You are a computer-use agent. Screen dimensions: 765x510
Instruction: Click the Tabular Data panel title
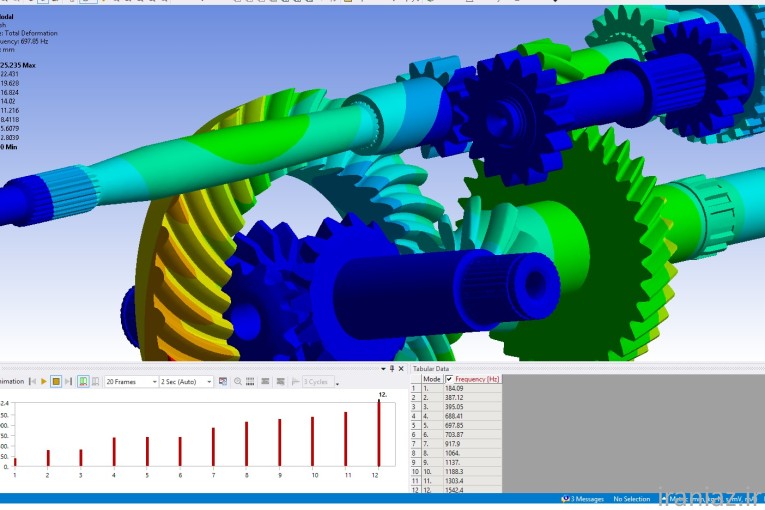432,369
